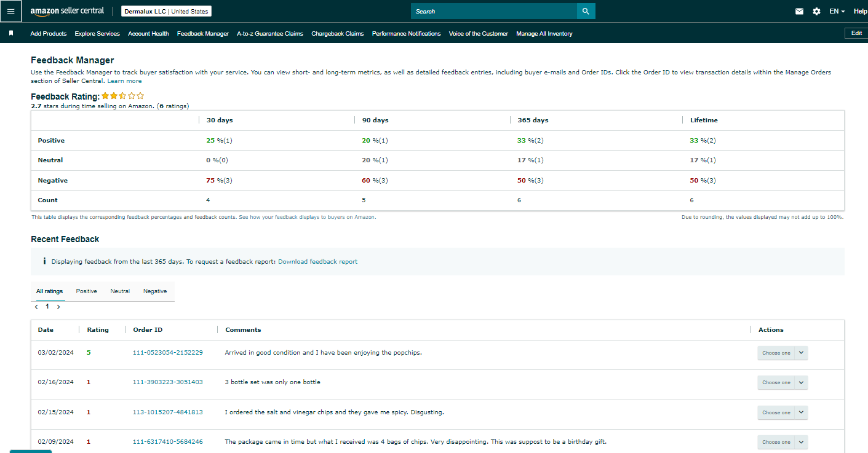Open A-to-z Guarantee Claims
The image size is (868, 453).
[x=270, y=34]
